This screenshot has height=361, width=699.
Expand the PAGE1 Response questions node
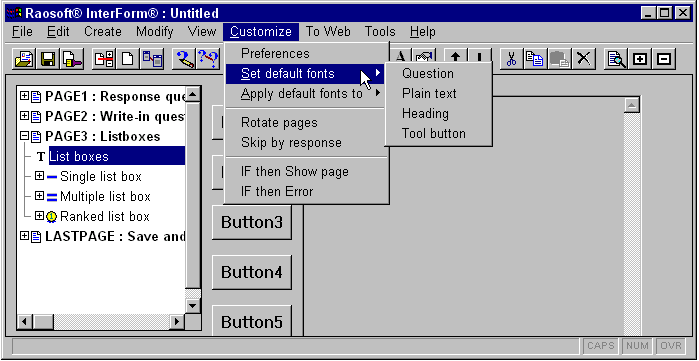point(24,96)
